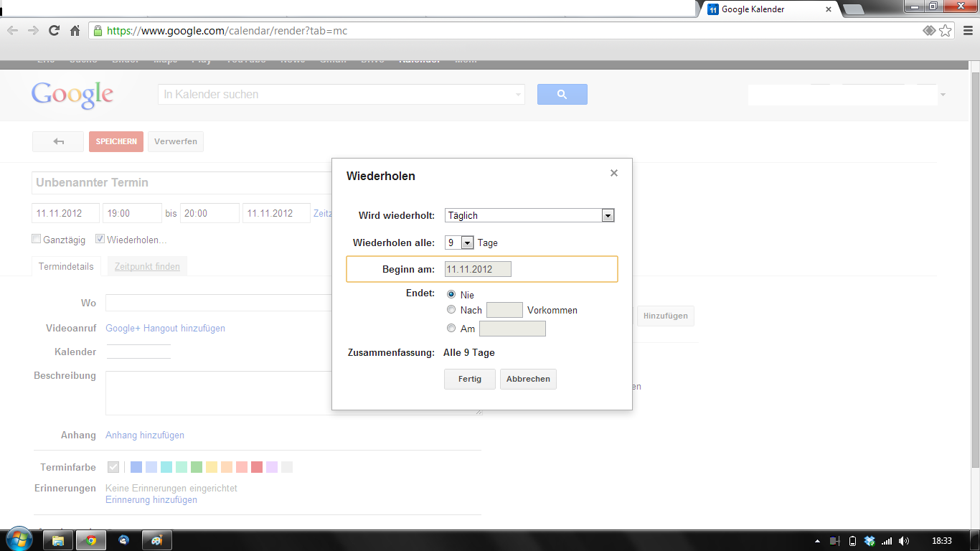Close the Wiederholen dialog with the X
Image resolution: width=980 pixels, height=551 pixels.
(x=613, y=173)
